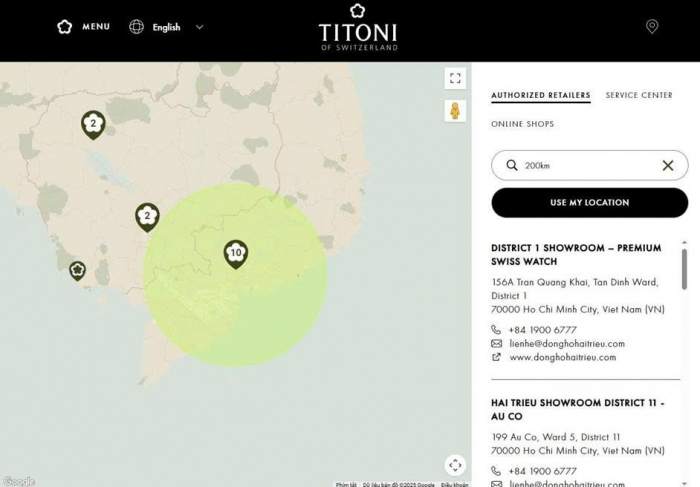Click the map camera controls button
The image size is (700, 487).
point(455,465)
